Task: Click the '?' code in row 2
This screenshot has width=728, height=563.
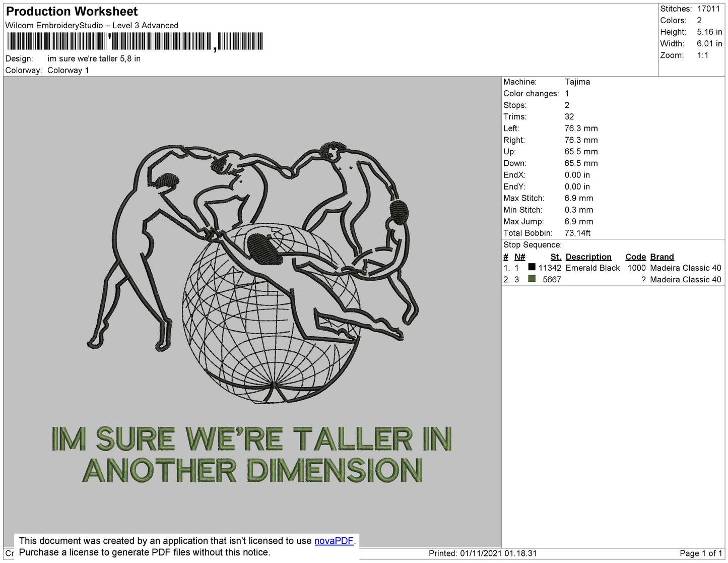Action: pos(643,280)
